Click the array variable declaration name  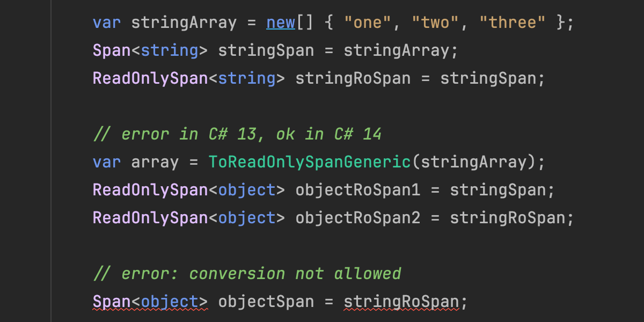coord(155,162)
